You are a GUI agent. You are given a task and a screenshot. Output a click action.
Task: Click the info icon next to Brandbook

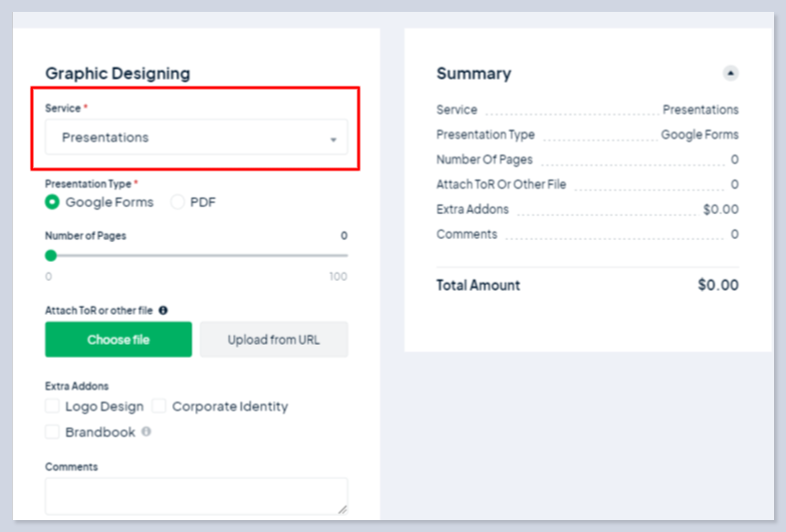click(146, 432)
